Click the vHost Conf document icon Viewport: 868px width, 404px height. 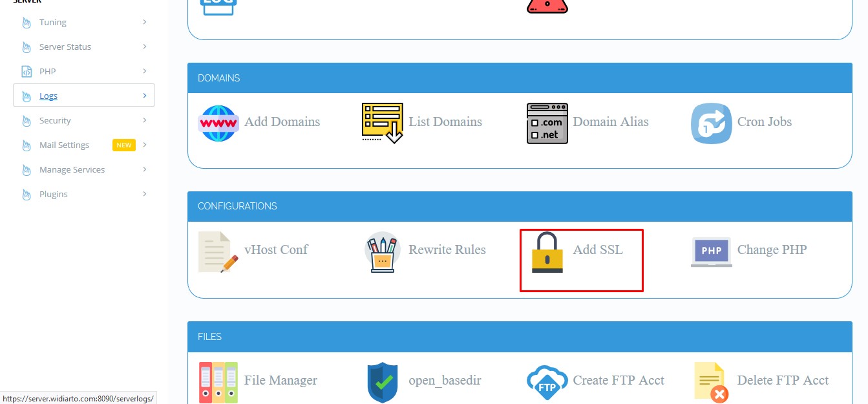point(217,251)
